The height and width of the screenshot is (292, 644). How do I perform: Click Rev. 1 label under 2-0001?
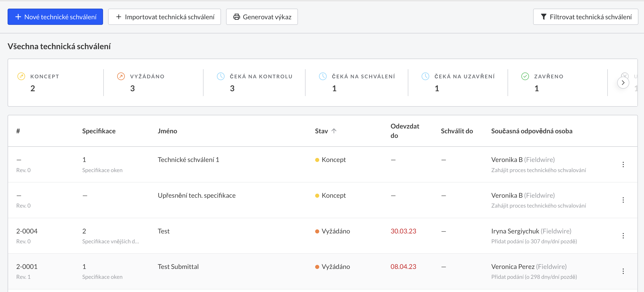tap(23, 277)
